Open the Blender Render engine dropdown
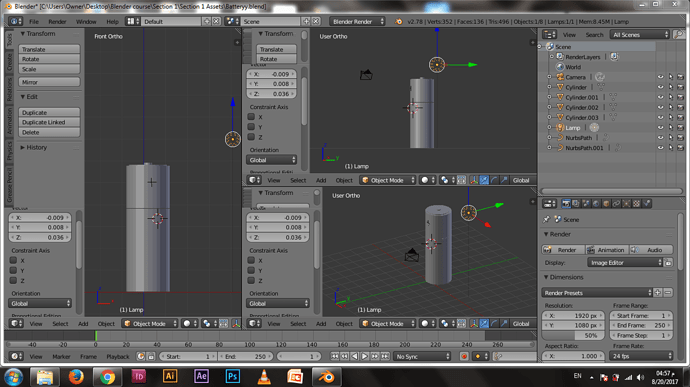Image resolution: width=690 pixels, height=387 pixels. point(357,21)
